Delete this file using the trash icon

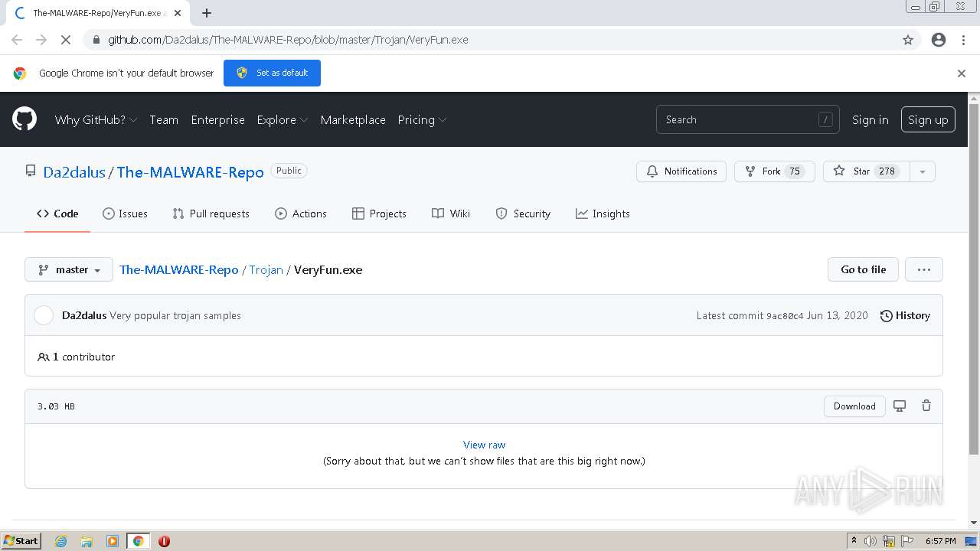[x=926, y=406]
